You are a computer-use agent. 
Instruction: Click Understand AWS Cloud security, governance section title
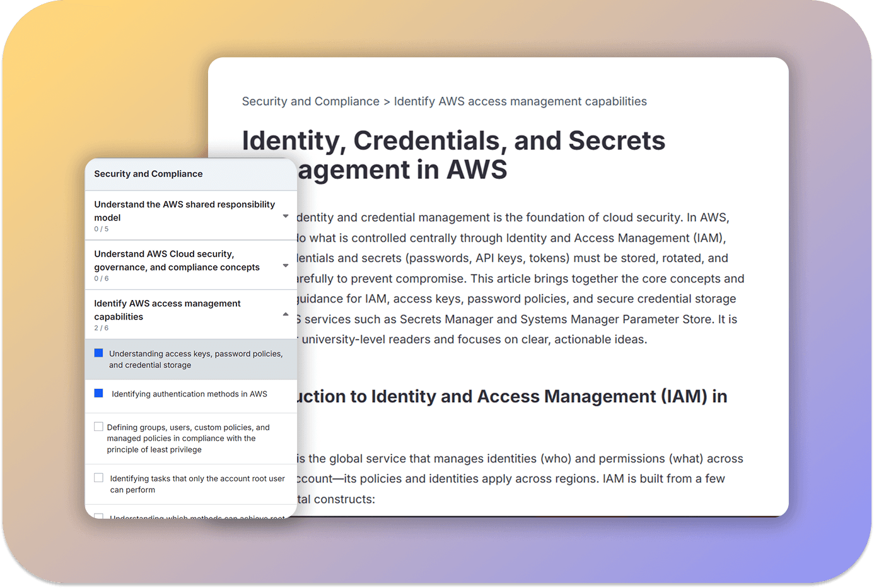177,260
